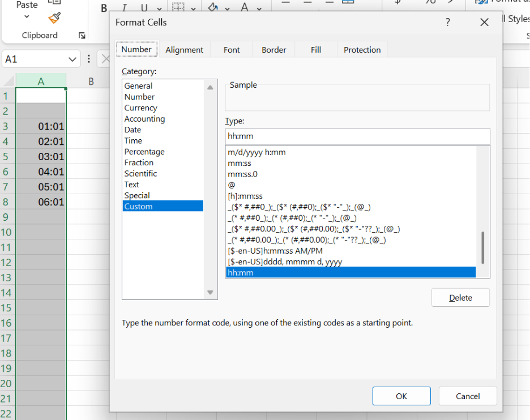The width and height of the screenshot is (530, 420).
Task: Click the Font Color A icon
Action: [x=245, y=7]
